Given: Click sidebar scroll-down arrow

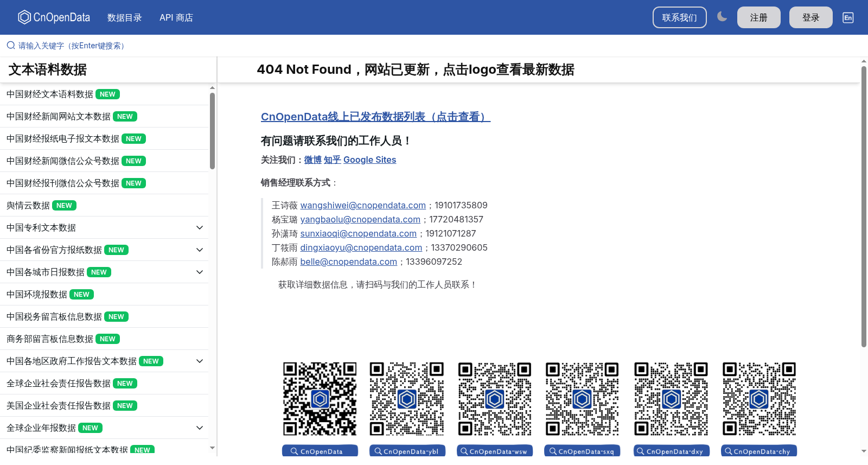Looking at the screenshot, I should [x=212, y=448].
